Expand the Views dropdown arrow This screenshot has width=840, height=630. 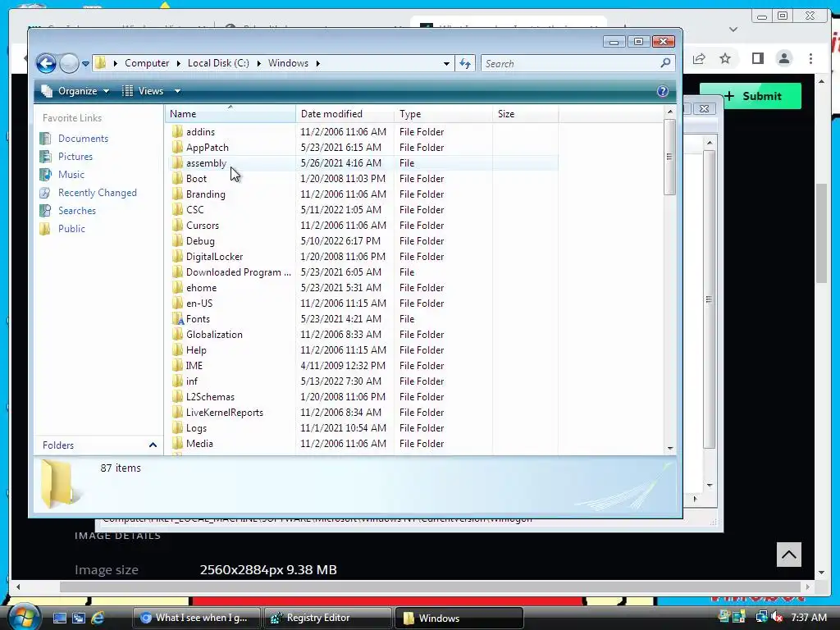tap(177, 91)
